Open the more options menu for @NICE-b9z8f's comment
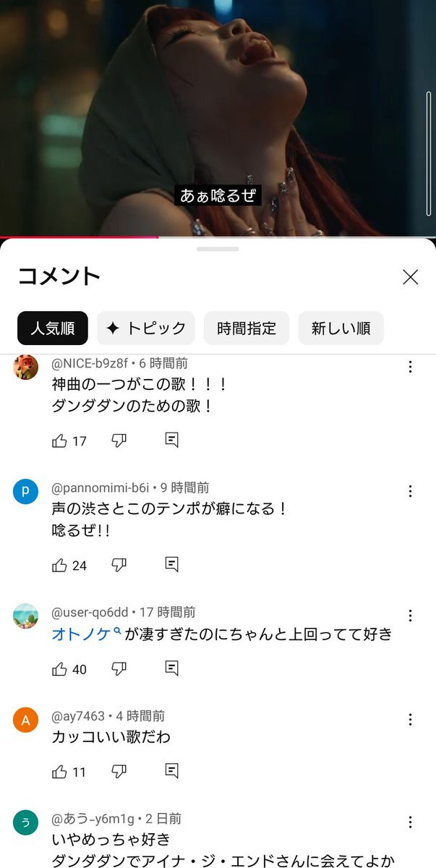Viewport: 436px width, 868px height. [x=410, y=367]
